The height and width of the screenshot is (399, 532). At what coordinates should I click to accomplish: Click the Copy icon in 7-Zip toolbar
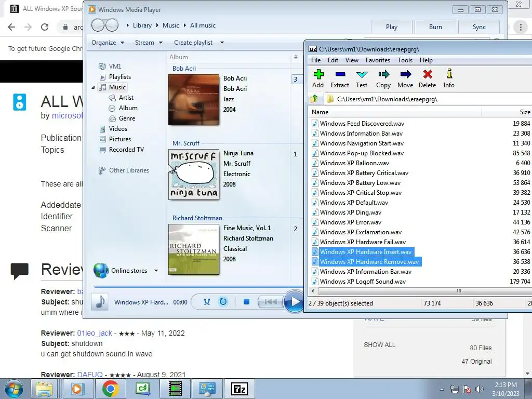point(383,74)
